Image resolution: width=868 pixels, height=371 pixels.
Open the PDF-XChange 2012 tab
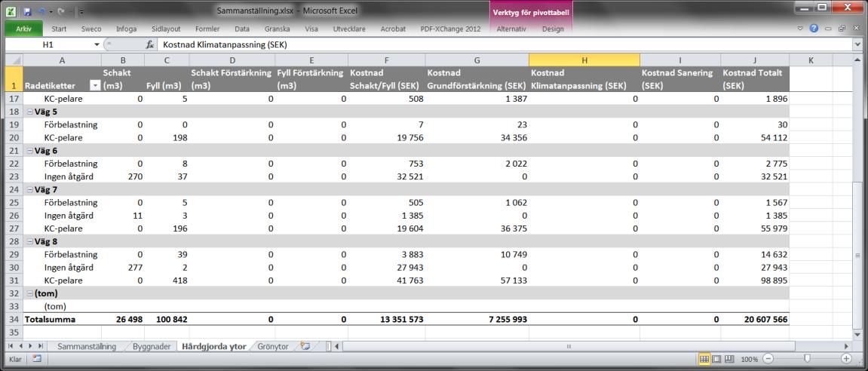(x=451, y=29)
